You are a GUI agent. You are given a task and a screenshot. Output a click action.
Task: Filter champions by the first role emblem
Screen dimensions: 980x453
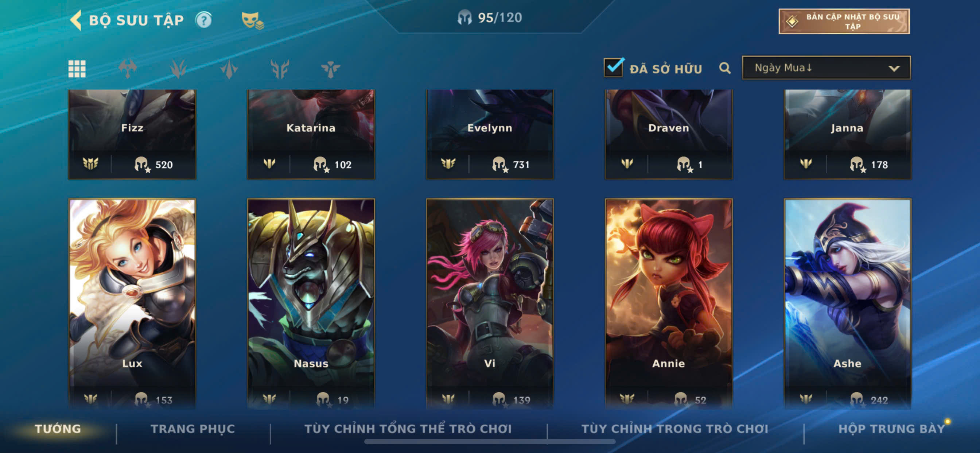(x=128, y=69)
